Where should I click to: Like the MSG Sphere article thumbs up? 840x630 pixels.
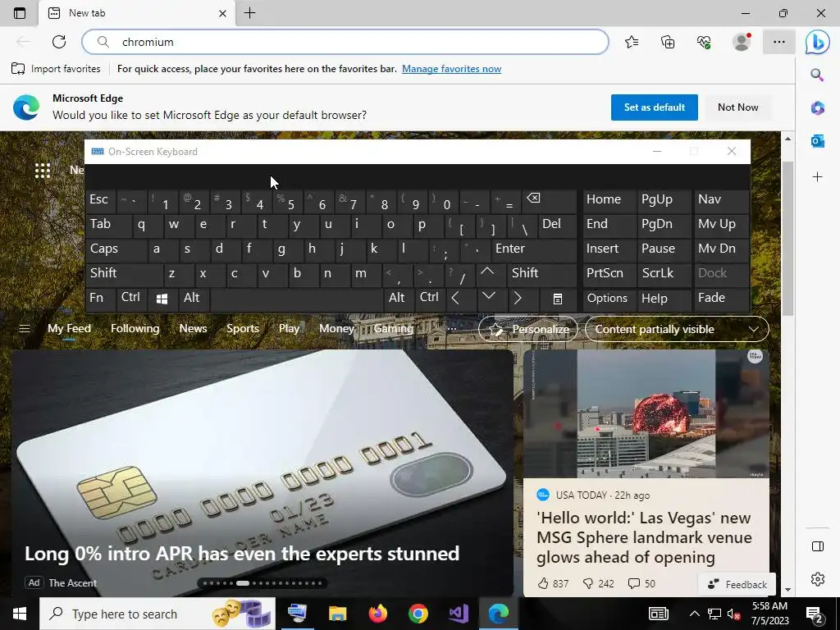point(543,583)
